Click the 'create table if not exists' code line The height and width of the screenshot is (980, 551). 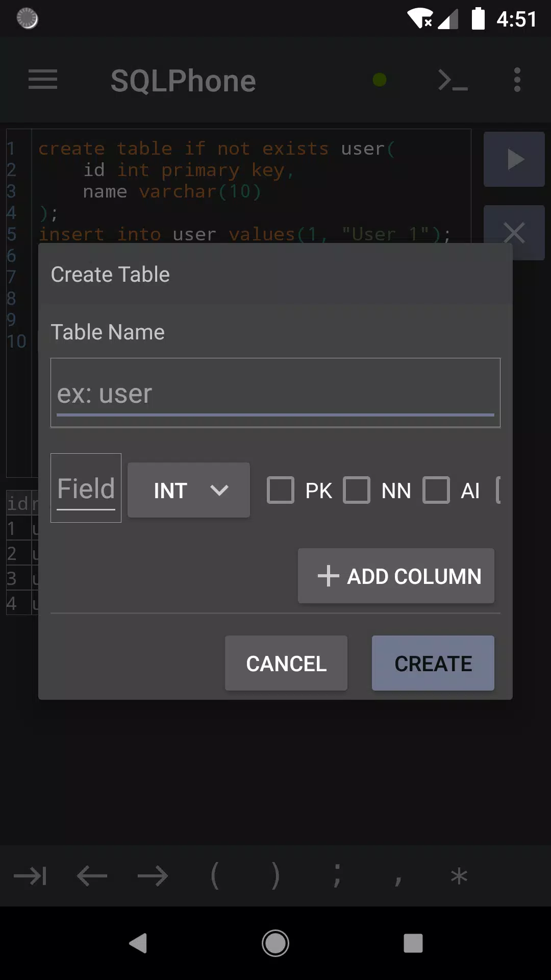coord(216,149)
